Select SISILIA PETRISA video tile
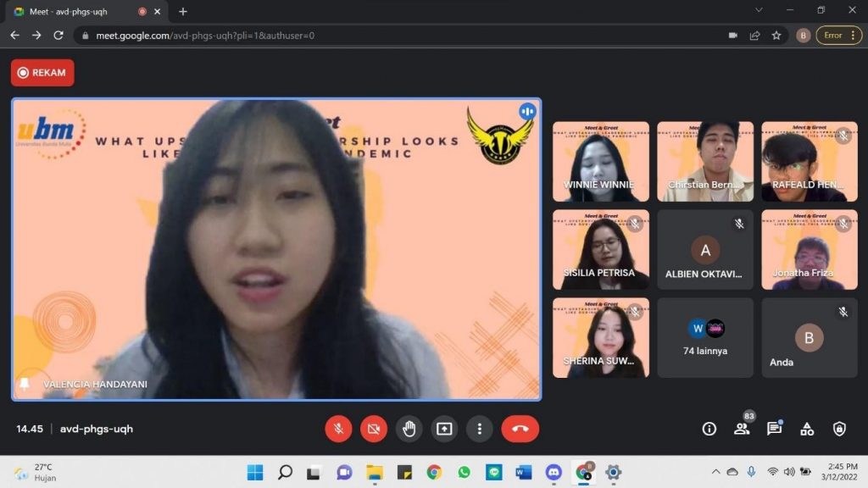Image resolution: width=868 pixels, height=488 pixels. click(601, 250)
